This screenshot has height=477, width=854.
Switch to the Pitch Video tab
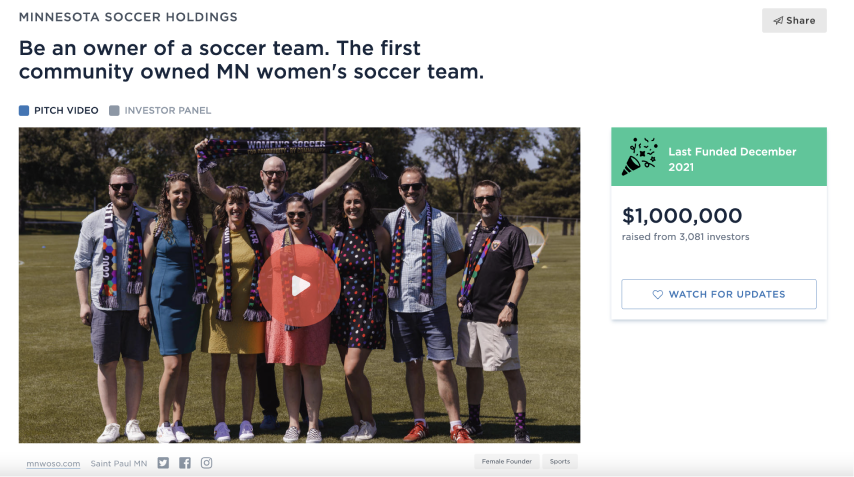67,111
